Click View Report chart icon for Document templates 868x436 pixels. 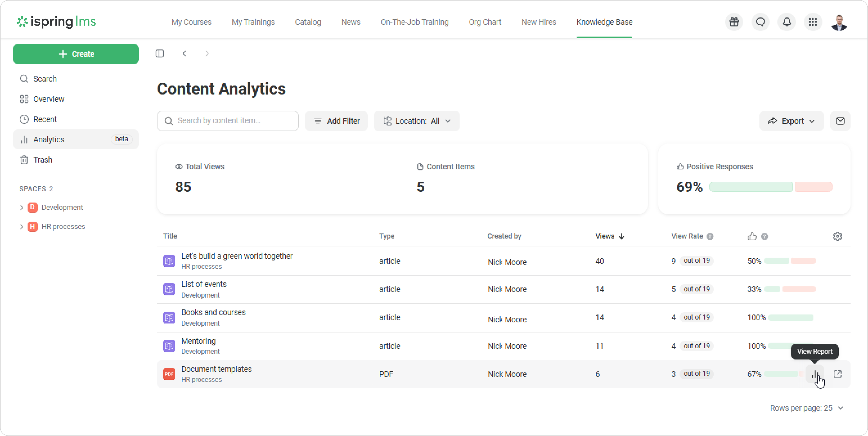pos(815,374)
